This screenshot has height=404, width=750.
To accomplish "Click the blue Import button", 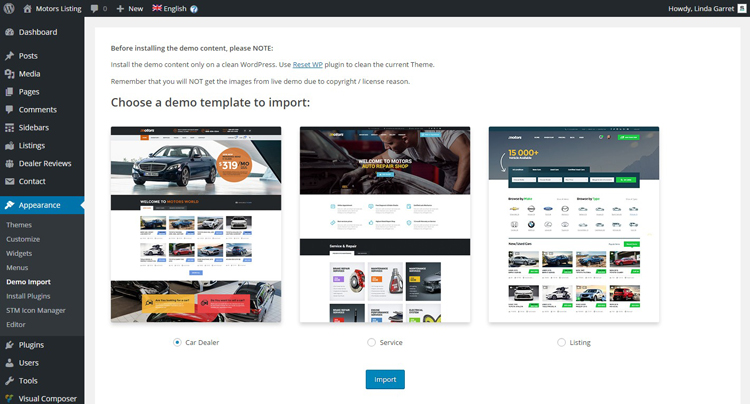I will point(385,379).
